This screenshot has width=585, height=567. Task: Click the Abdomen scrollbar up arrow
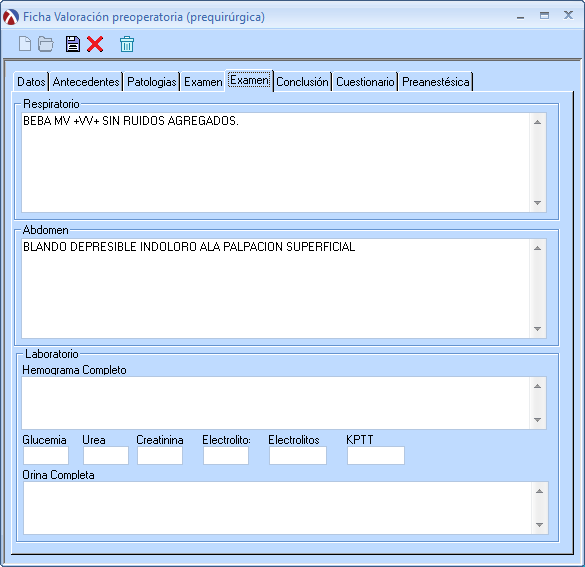[537, 248]
